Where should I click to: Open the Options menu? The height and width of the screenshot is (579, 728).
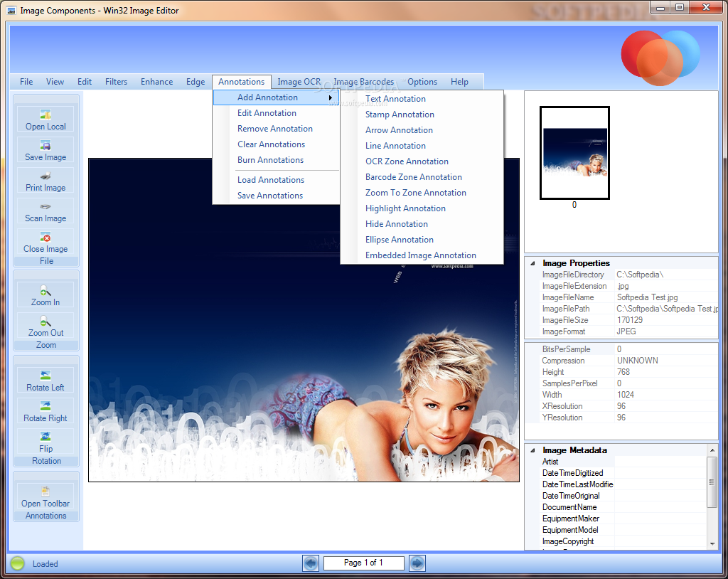[422, 82]
